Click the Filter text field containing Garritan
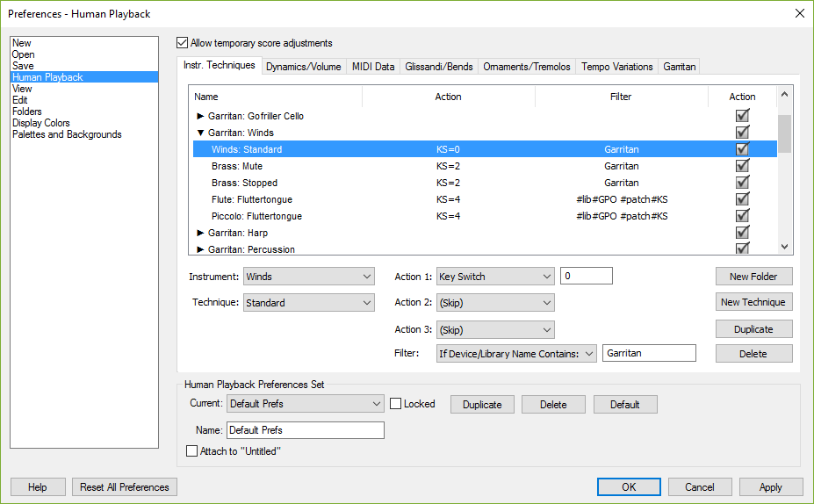The height and width of the screenshot is (504, 814). point(649,353)
